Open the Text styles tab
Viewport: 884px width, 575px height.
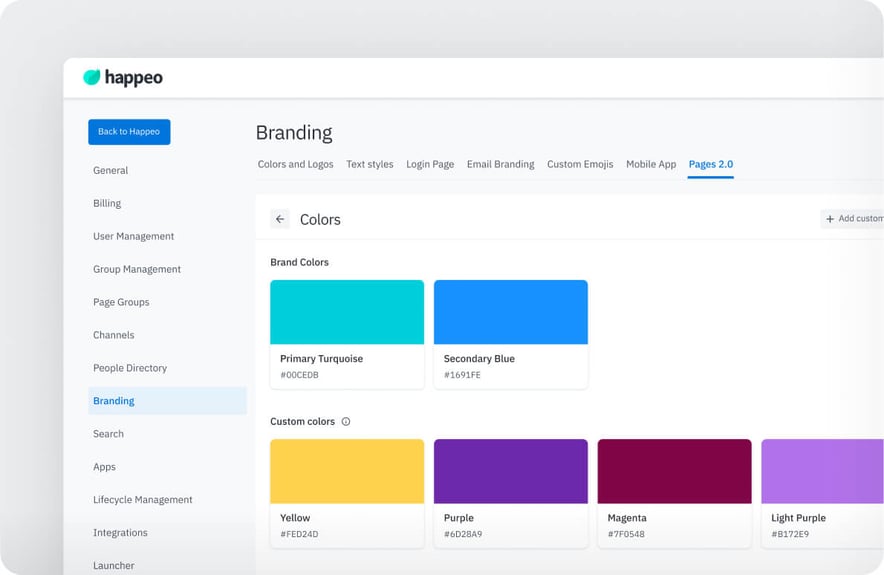(369, 164)
